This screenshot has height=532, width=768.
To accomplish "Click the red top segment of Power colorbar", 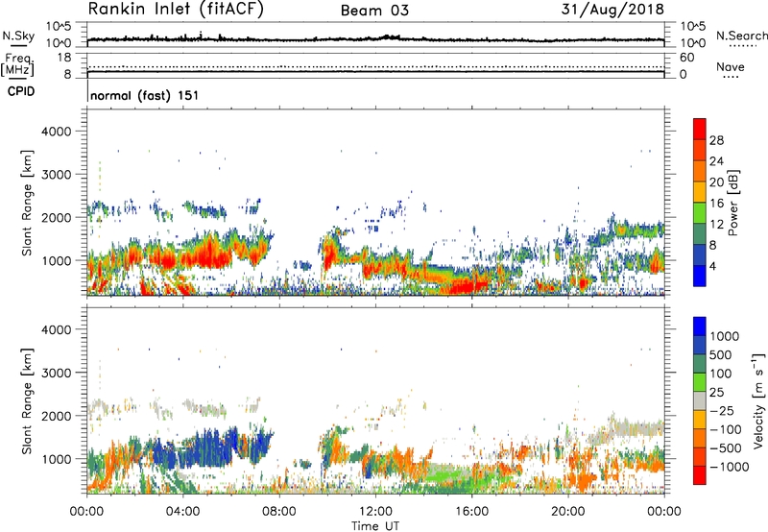I will click(x=700, y=129).
